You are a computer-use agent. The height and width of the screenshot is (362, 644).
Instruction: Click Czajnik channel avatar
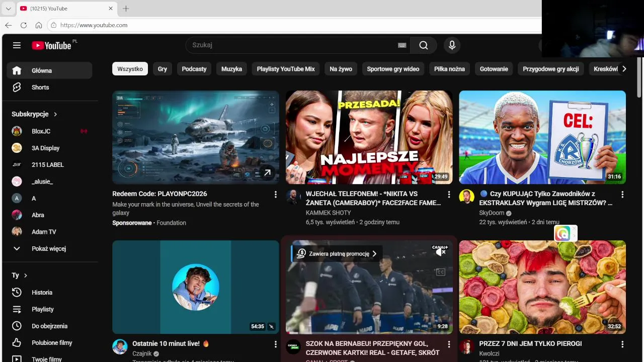click(120, 346)
